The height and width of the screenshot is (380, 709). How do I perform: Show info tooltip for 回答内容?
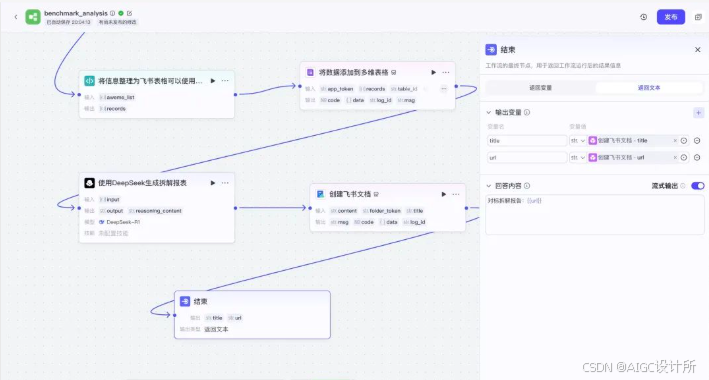[x=527, y=186]
